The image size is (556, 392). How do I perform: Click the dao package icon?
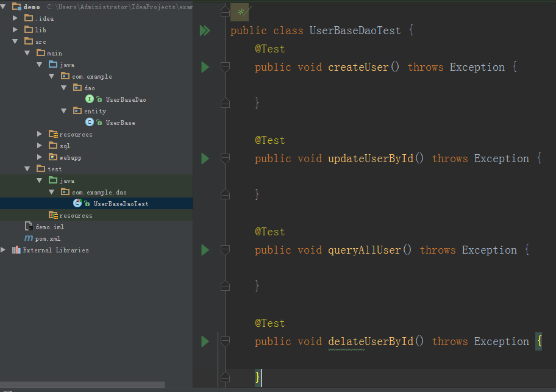click(77, 88)
